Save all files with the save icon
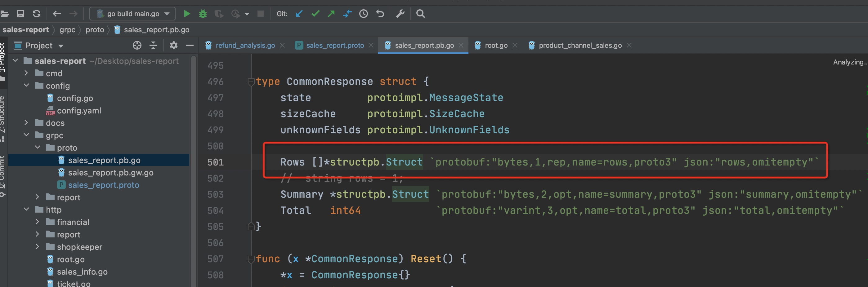Image resolution: width=868 pixels, height=287 pixels. pyautogui.click(x=20, y=14)
